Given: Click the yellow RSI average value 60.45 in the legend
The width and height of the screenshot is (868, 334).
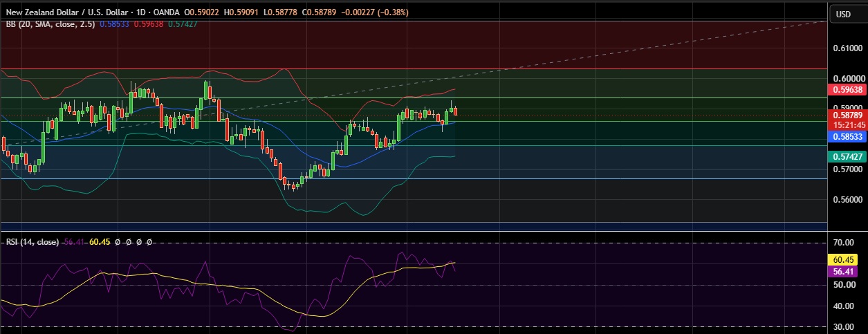Looking at the screenshot, I should coord(100,242).
